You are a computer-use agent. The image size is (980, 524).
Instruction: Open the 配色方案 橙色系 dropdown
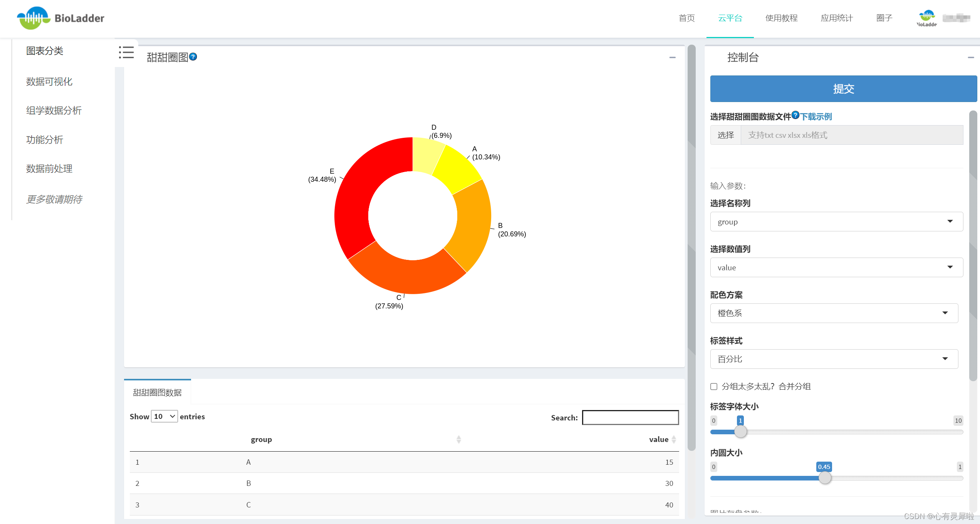point(834,313)
